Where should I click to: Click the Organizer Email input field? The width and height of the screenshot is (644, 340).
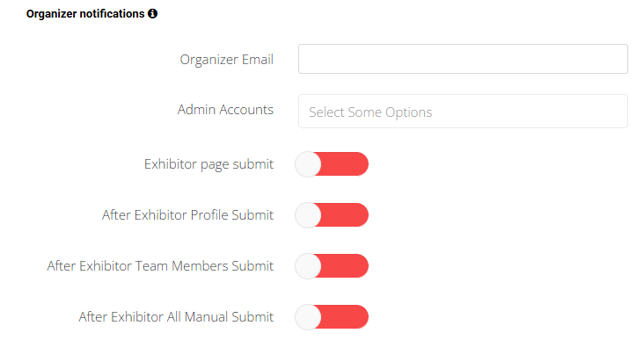click(463, 59)
